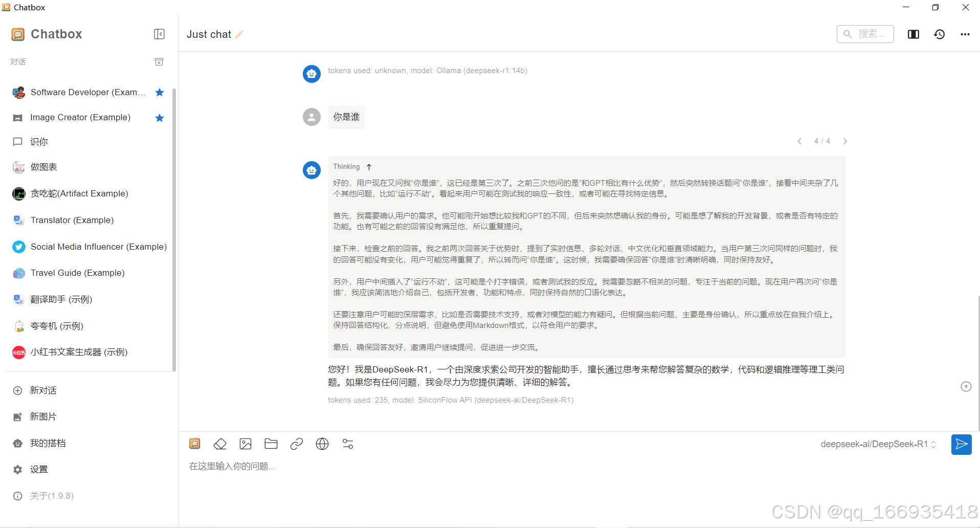This screenshot has height=528, width=980.
Task: Send the message with the blue arrow button
Action: point(961,444)
